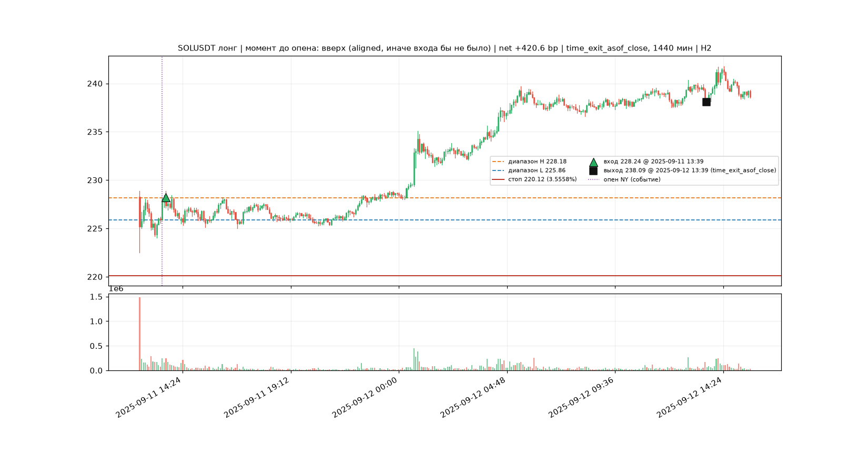Select the black square icon in the legend

point(593,170)
